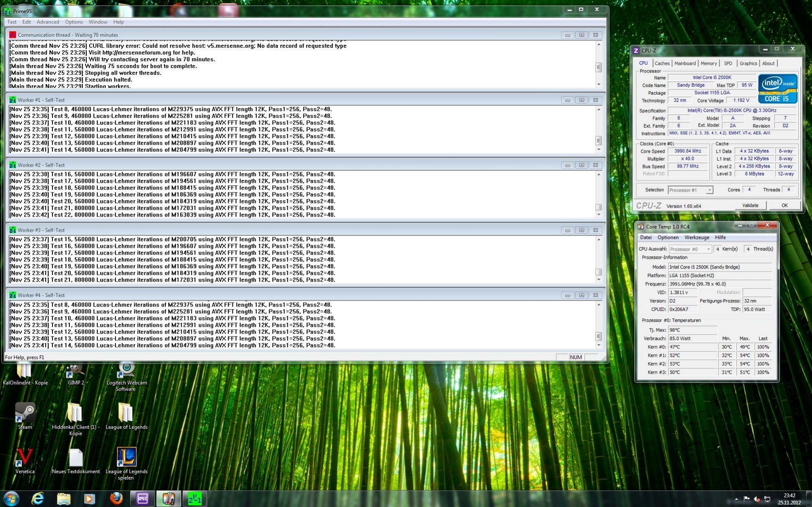Viewport: 812px width, 507px height.
Task: Open the Prime95 Help menu
Action: pyautogui.click(x=118, y=22)
